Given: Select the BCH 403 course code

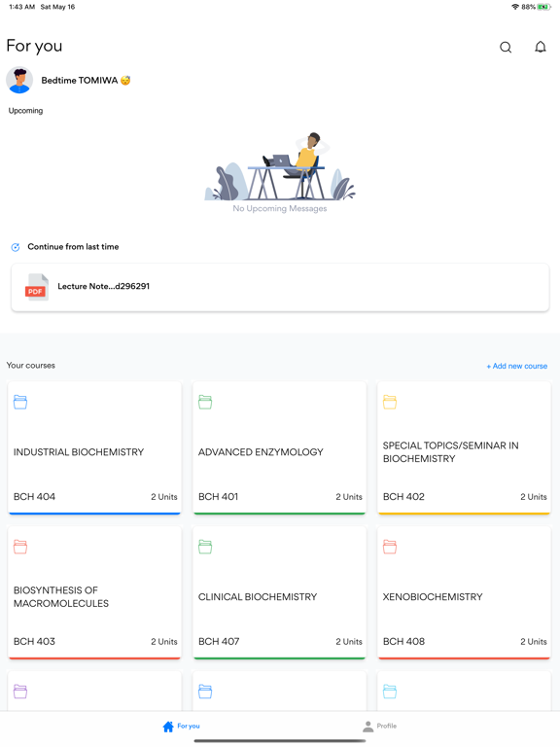Looking at the screenshot, I should click(x=34, y=642).
